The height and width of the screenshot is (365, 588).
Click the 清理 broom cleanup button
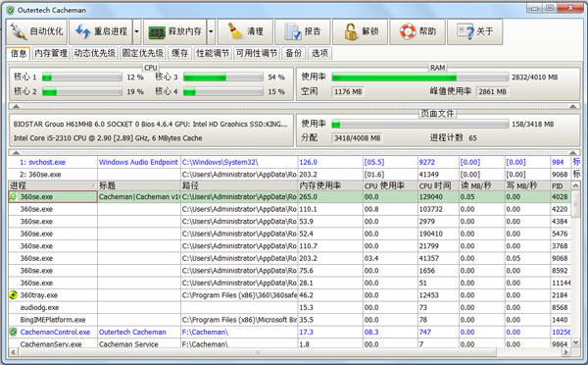click(245, 32)
